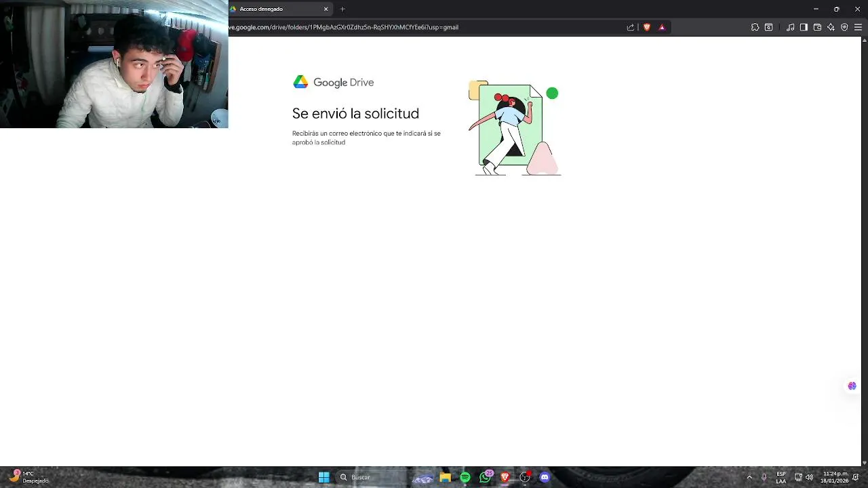This screenshot has width=868, height=488.
Task: Open the music note playlist icon
Action: [x=791, y=27]
